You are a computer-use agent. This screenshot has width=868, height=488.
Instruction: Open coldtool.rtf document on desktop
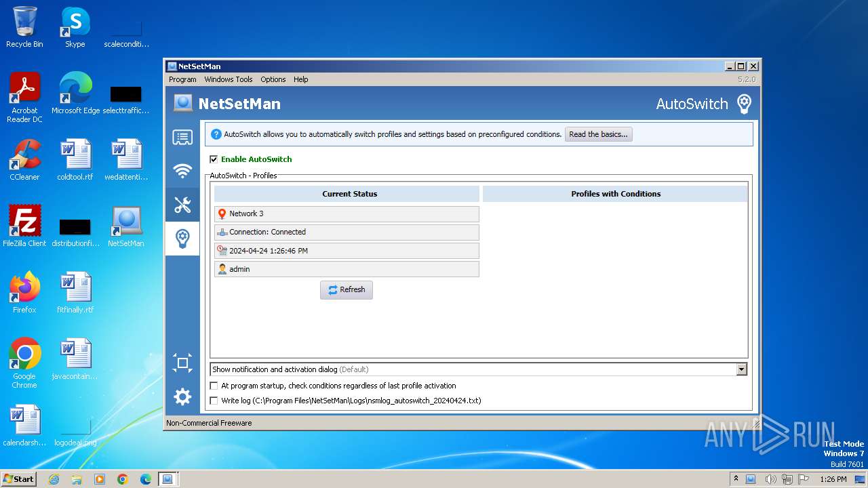(x=75, y=160)
